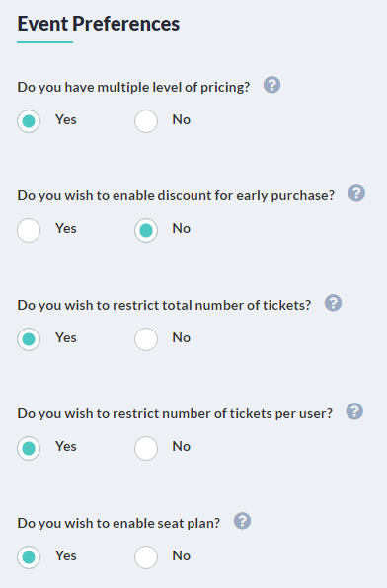Select No for multiple level of pricing

(x=146, y=121)
